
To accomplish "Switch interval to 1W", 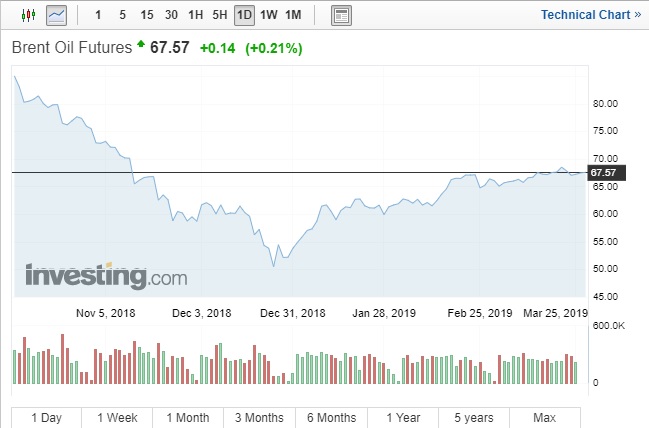I will [x=269, y=15].
